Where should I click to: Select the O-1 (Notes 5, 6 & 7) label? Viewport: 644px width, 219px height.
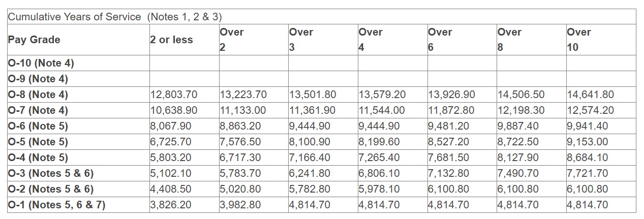(57, 205)
